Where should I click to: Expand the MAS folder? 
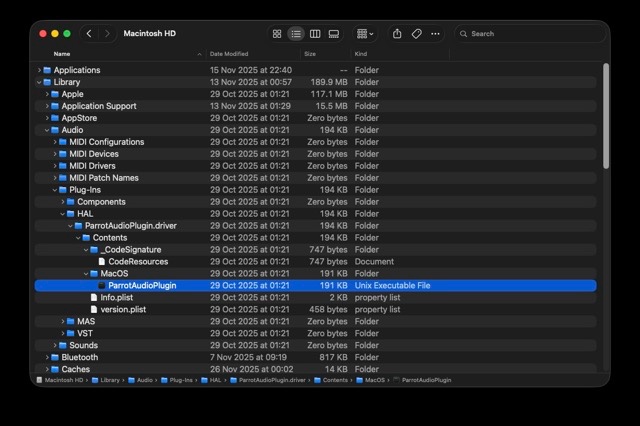coord(62,322)
